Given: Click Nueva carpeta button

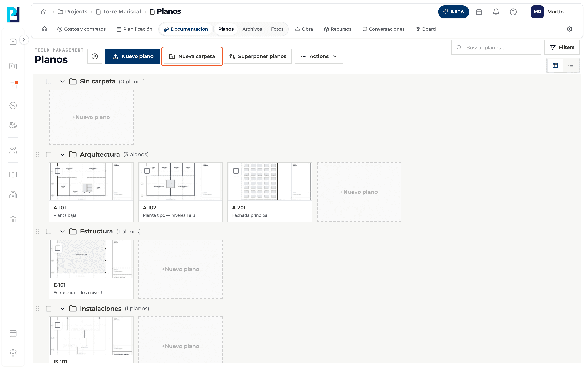Looking at the screenshot, I should tap(192, 56).
